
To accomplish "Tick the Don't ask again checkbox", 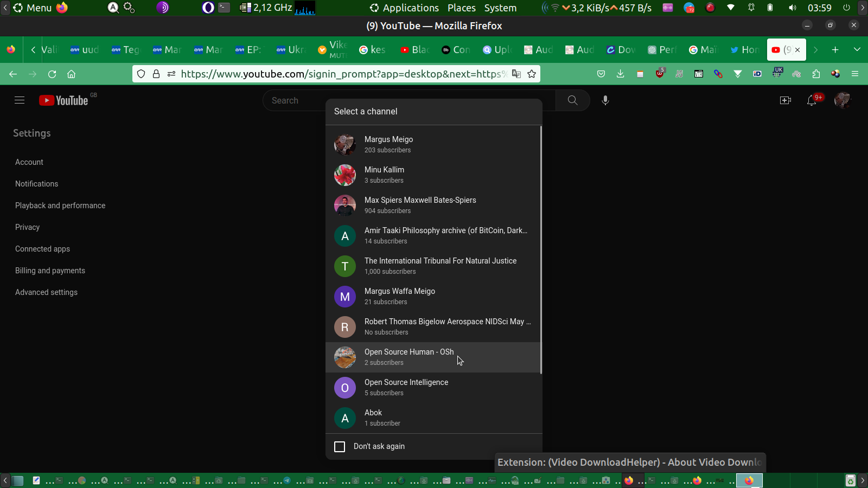I will coord(340,447).
